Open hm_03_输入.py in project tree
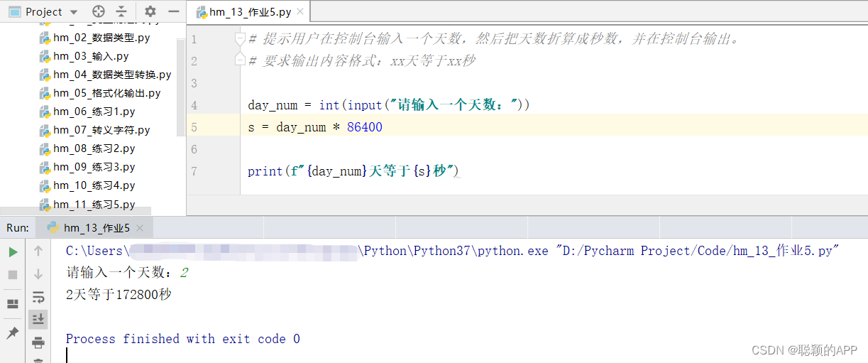 (91, 56)
